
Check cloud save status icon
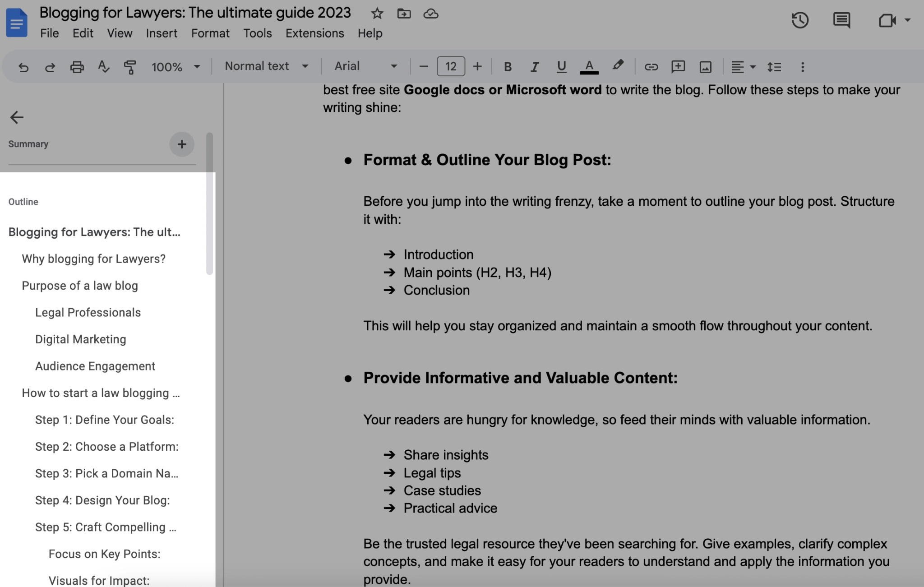[431, 14]
